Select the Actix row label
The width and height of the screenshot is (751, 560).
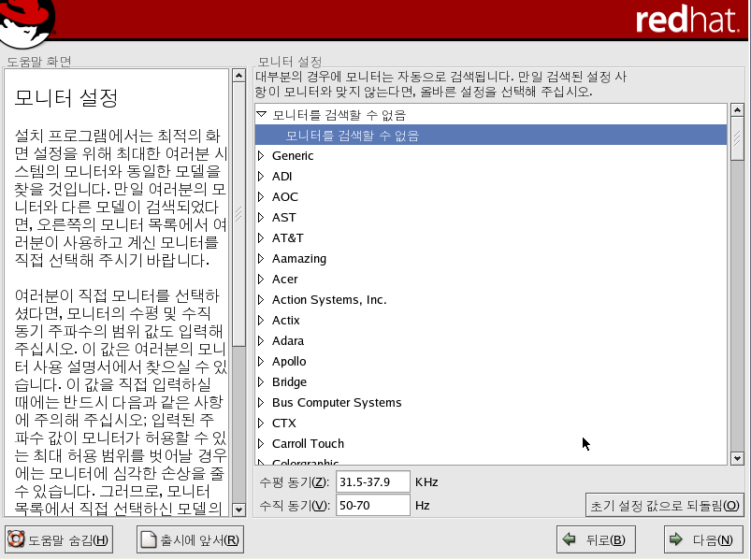pyautogui.click(x=286, y=321)
